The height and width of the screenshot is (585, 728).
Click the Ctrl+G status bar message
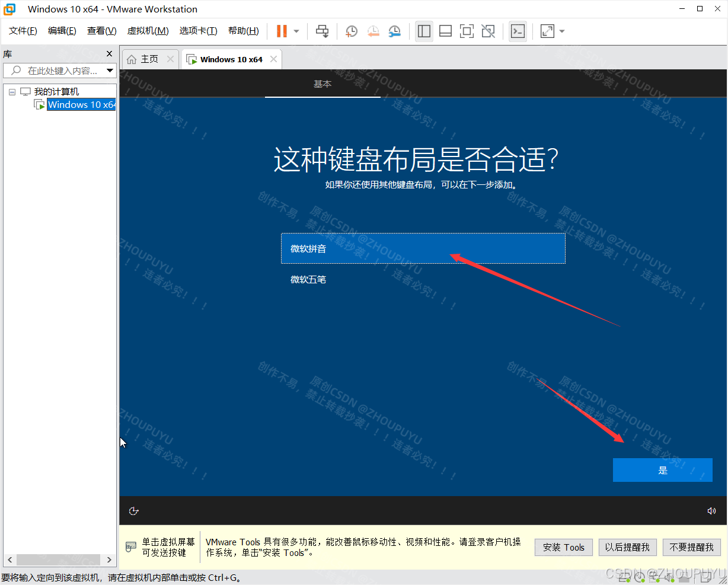[122, 577]
